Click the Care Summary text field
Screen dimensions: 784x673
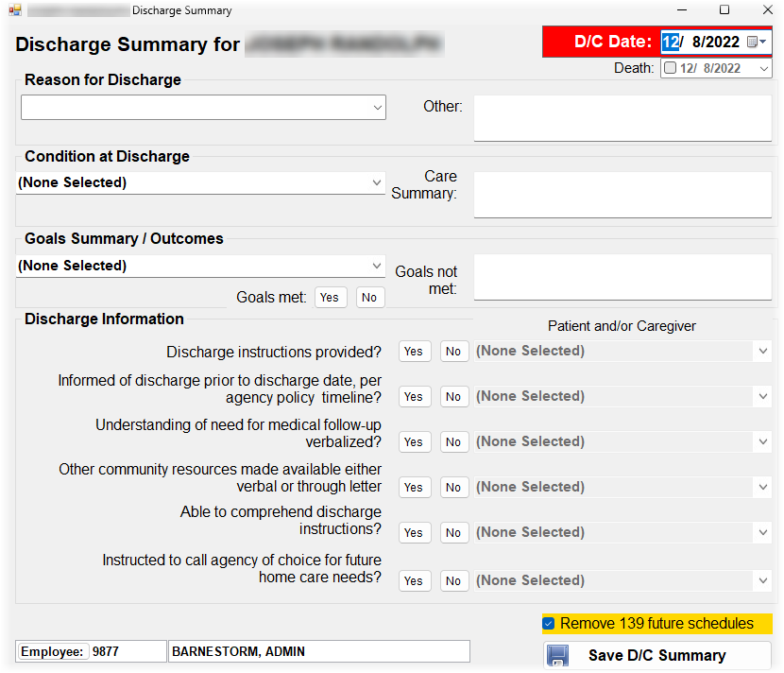pyautogui.click(x=622, y=194)
